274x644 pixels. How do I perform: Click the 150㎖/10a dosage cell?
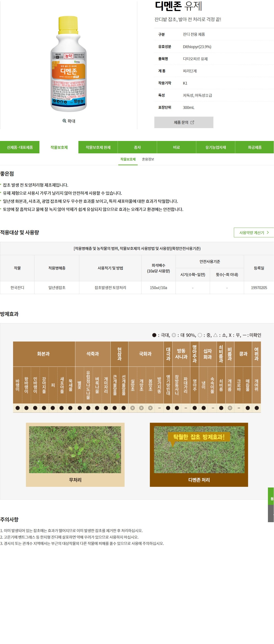tap(158, 288)
